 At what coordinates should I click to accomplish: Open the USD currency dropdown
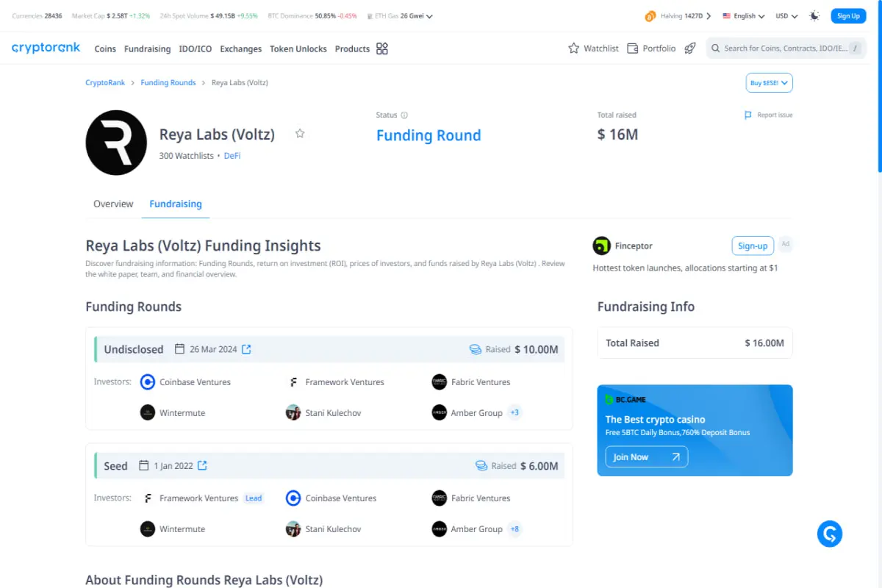pos(787,15)
